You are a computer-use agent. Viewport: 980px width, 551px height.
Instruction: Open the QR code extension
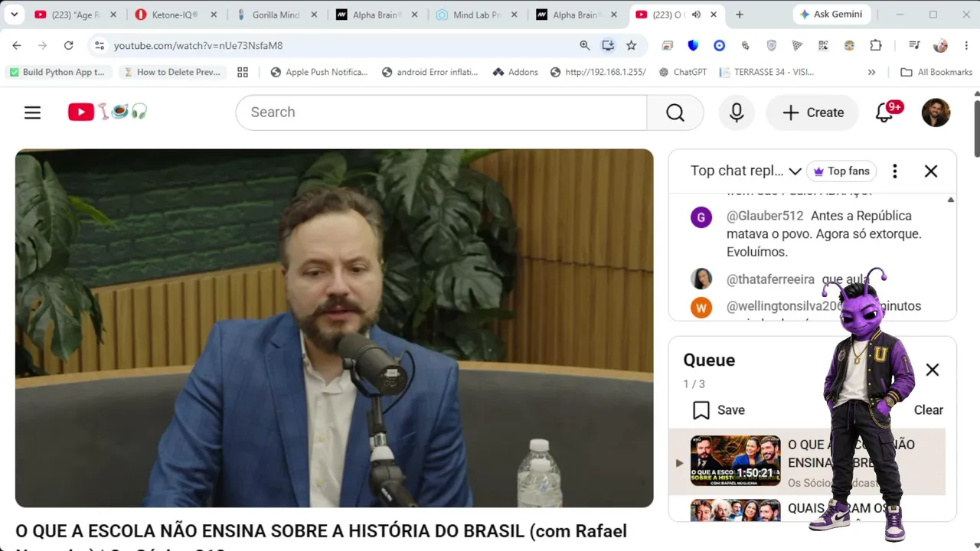tap(823, 45)
